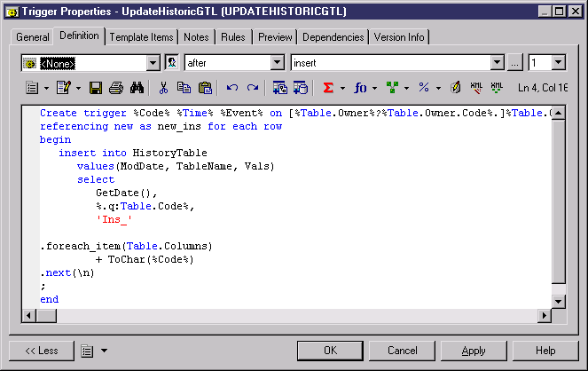Screen dimensions: 588x371
Task: Click the Apply button
Action: pyautogui.click(x=474, y=351)
